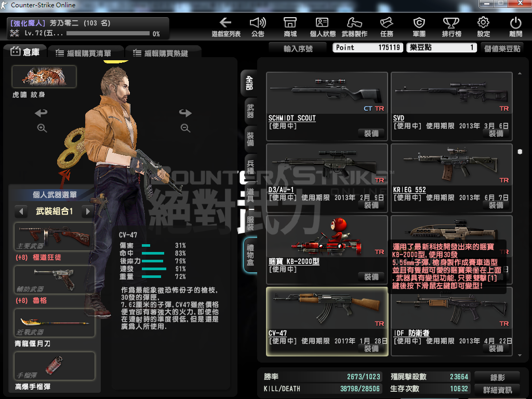Switch to next 武裝組合 loadout

[88, 211]
